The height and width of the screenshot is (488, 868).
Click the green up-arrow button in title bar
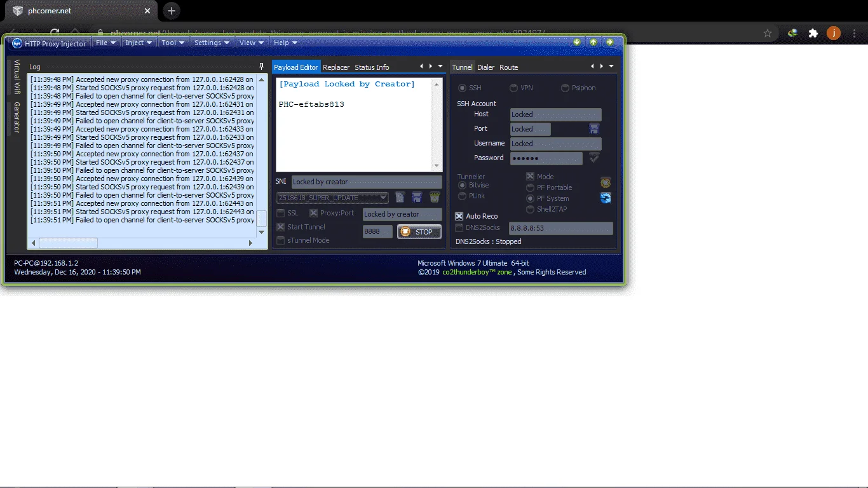click(x=593, y=42)
